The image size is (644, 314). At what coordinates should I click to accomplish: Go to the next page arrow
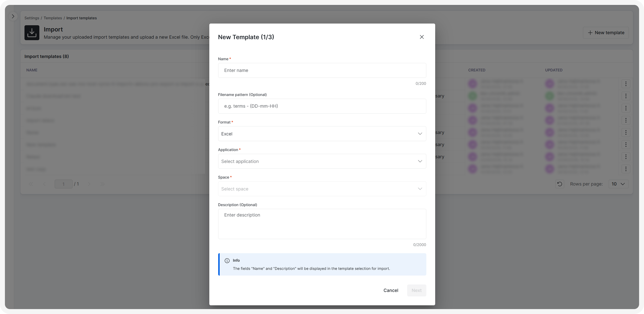[x=89, y=184]
